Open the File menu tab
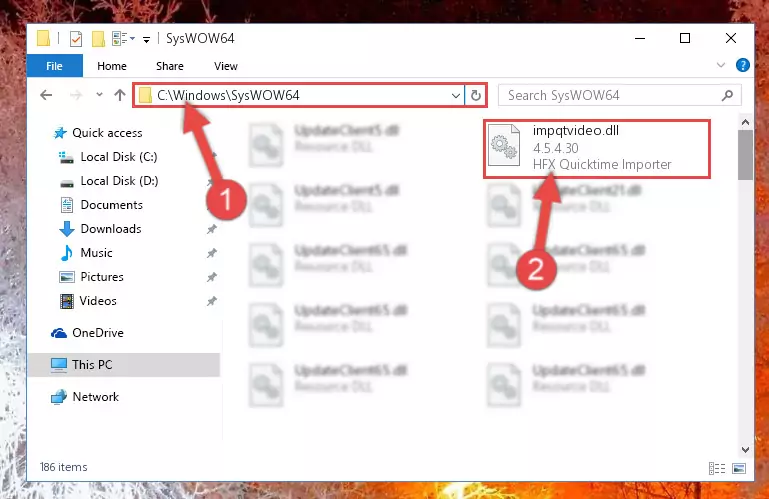 [54, 66]
